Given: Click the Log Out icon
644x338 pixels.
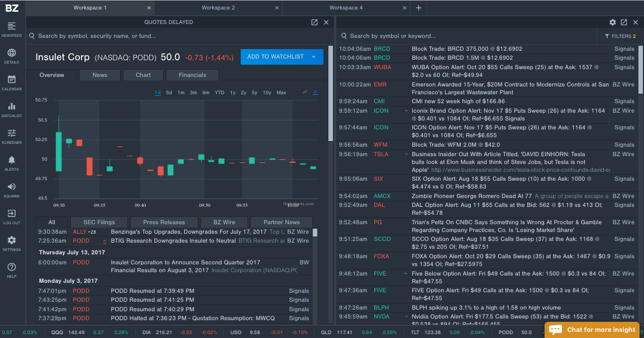Looking at the screenshot, I should click(12, 213).
